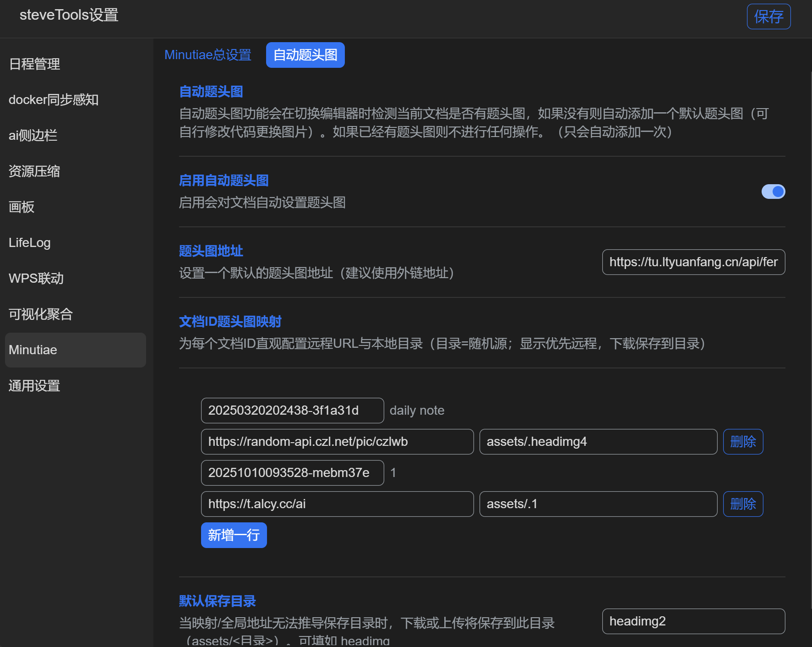The image size is (812, 647).
Task: Open the 资源压缩 section
Action: pos(34,171)
